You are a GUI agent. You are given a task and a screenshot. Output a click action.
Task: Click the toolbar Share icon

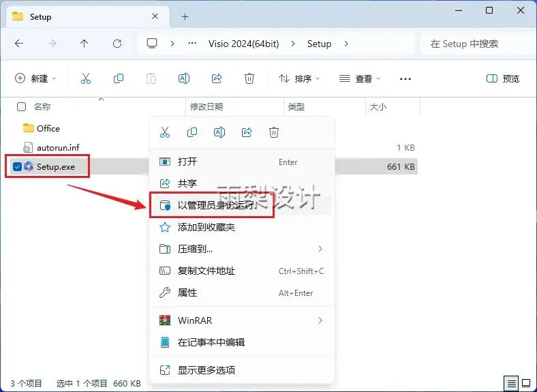pos(217,79)
